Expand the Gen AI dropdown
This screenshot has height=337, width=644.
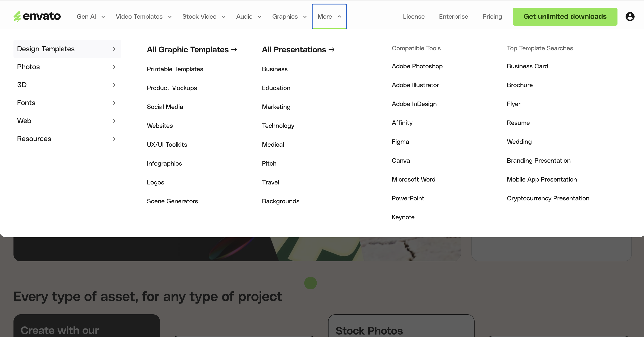[91, 16]
